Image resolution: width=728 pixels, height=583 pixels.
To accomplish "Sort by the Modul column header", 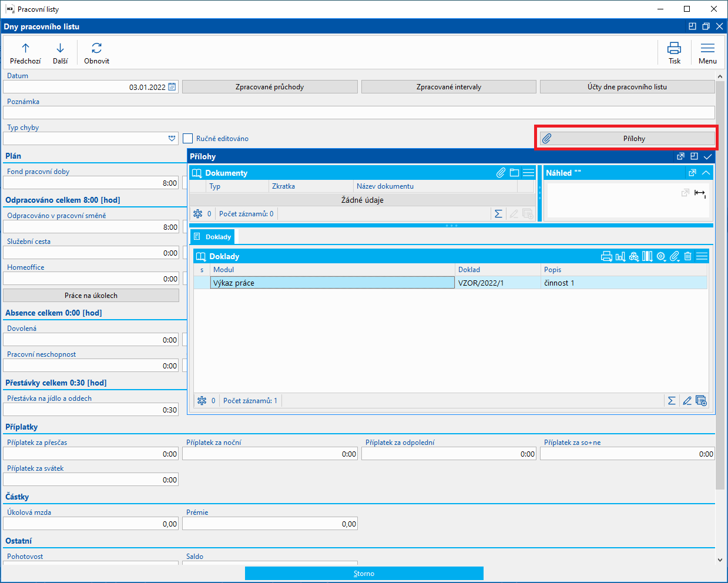I will (x=333, y=270).
